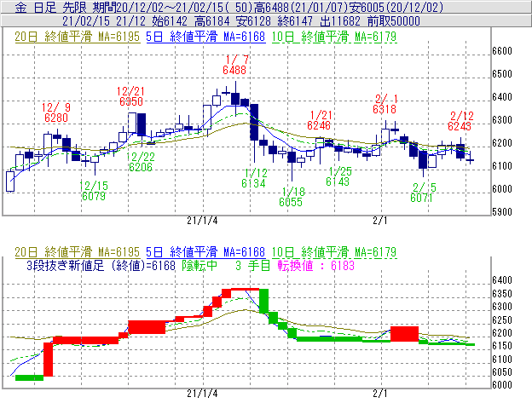
Task: Select the 1/18 6055 low label
Action: (292, 197)
